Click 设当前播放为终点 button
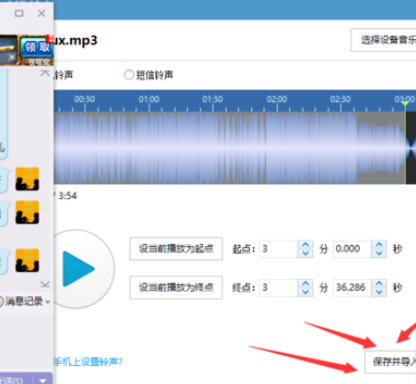The height and width of the screenshot is (384, 416). click(x=176, y=287)
